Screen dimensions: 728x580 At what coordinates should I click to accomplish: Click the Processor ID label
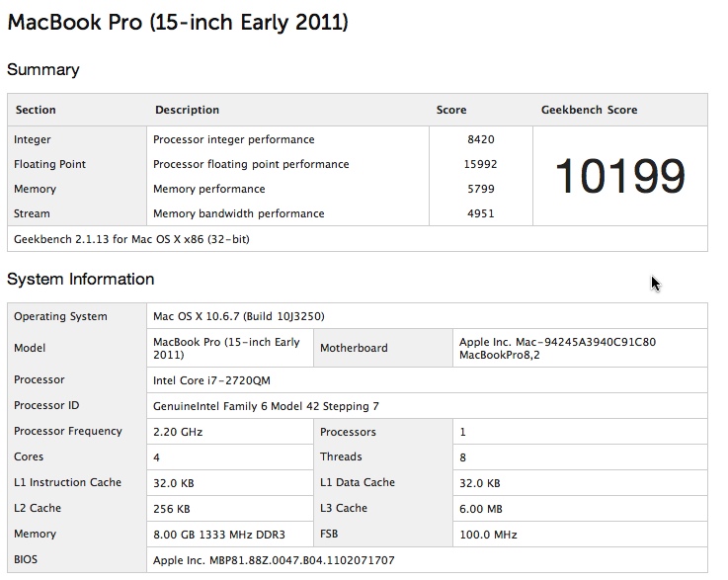pyautogui.click(x=46, y=405)
